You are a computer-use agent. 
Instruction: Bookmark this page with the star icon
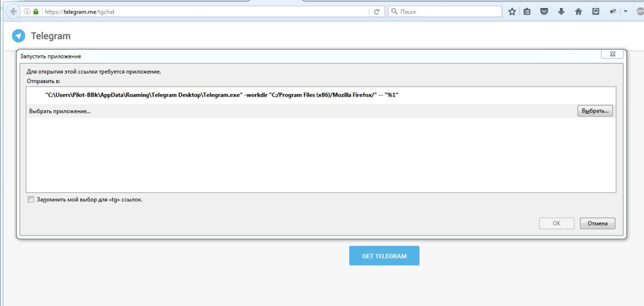[x=512, y=12]
